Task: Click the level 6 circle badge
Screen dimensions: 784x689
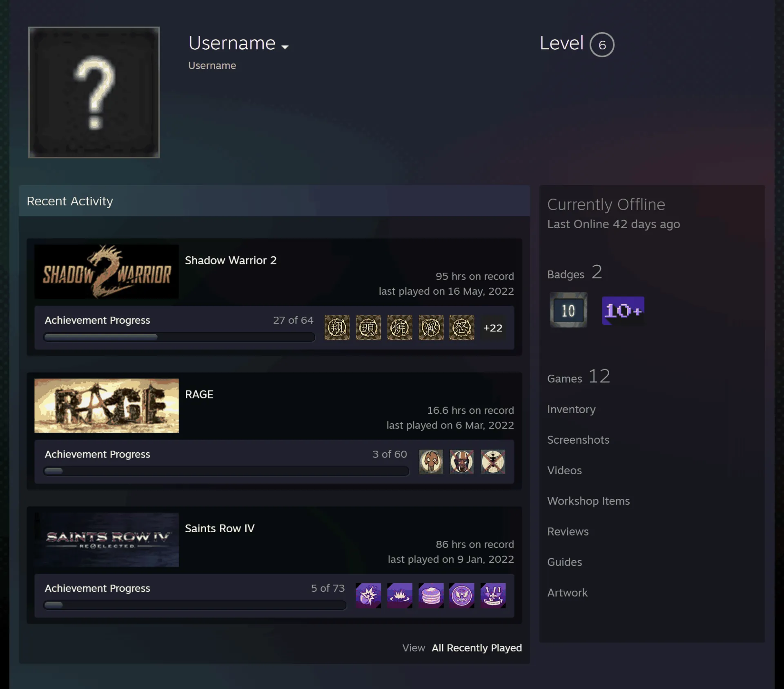Action: coord(602,44)
